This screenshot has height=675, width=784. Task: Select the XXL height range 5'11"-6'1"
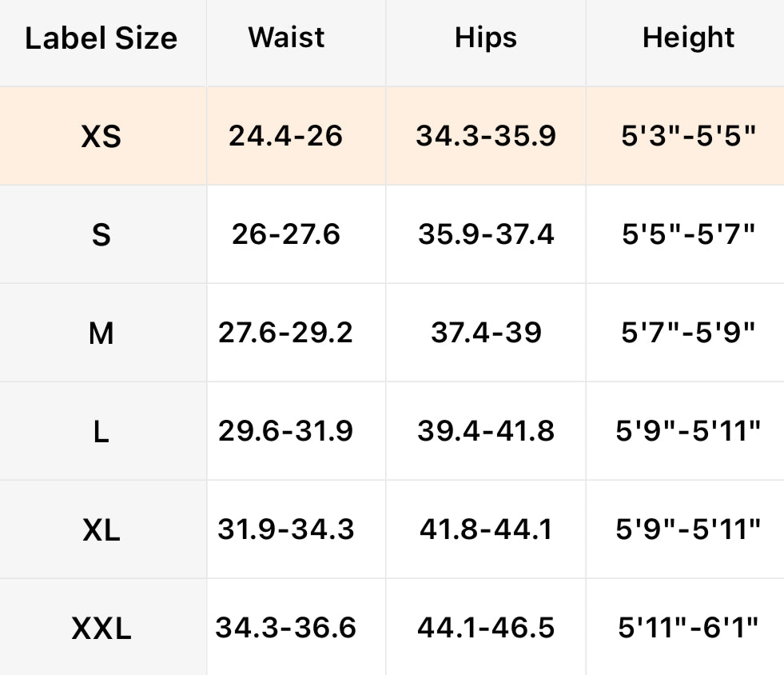[688, 629]
